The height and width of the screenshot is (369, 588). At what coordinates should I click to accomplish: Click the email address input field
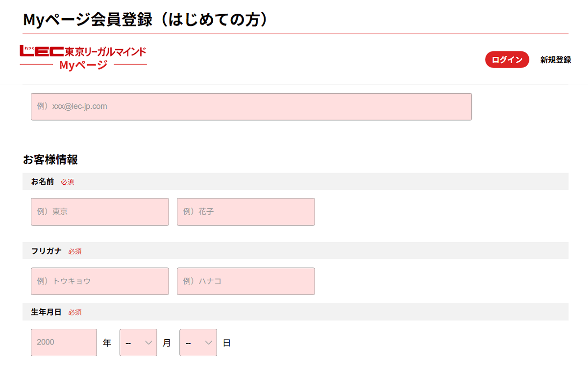(x=251, y=106)
